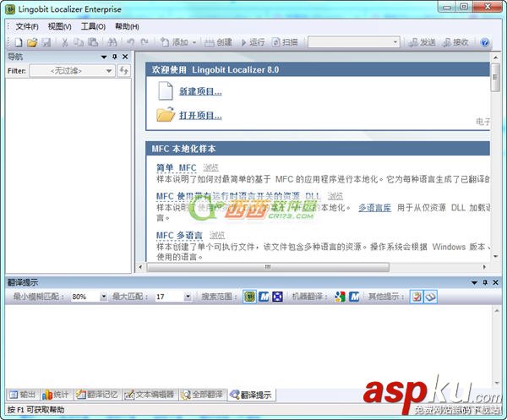The image size is (507, 420).
Task: Click the Copy toolbar icon
Action: point(79,42)
